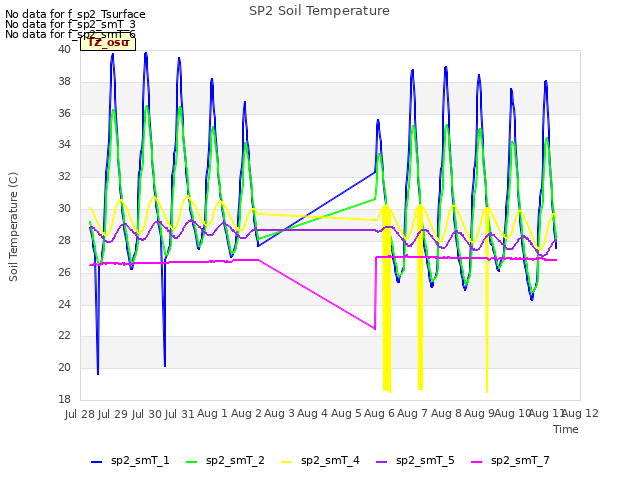Toggle the sp2_smT_5 legend entry

tap(415, 461)
